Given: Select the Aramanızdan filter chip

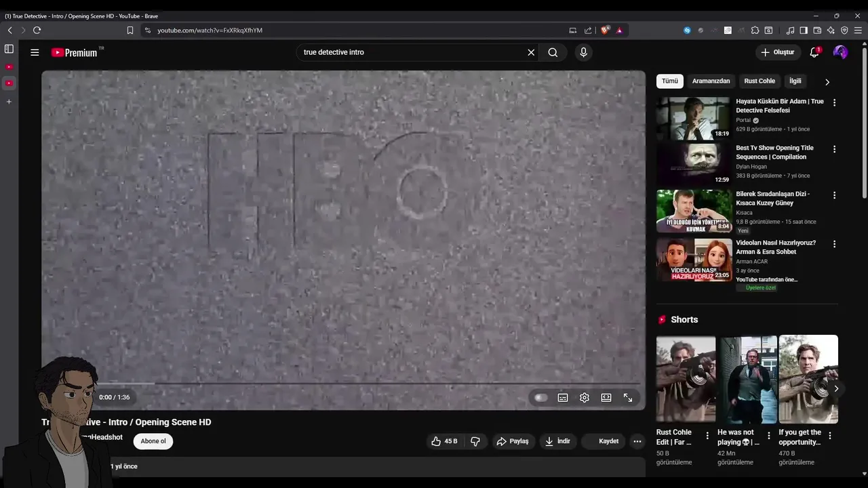Looking at the screenshot, I should tap(711, 81).
